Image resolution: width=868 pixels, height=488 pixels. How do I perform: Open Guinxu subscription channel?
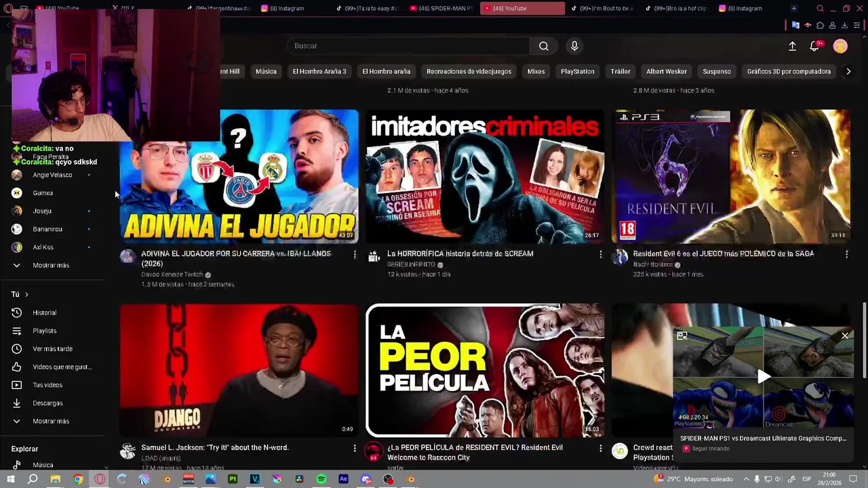coord(42,192)
